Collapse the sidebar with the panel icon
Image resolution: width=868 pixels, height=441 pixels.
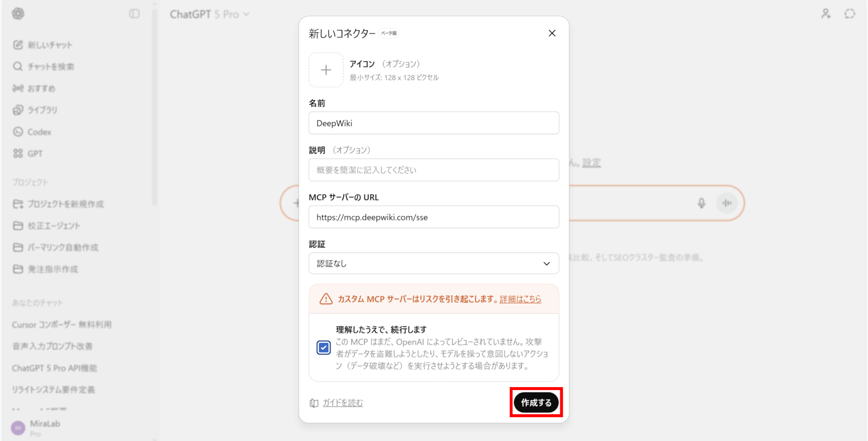134,14
